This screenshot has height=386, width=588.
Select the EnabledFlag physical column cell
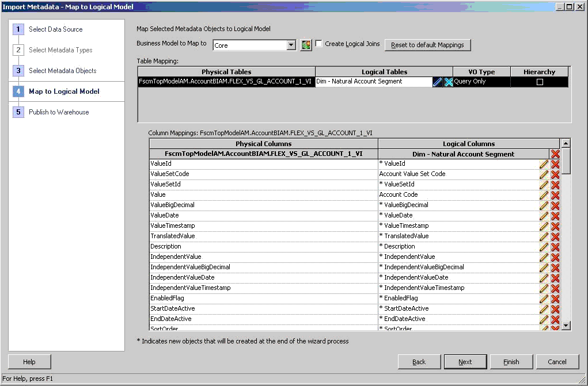[x=264, y=299]
